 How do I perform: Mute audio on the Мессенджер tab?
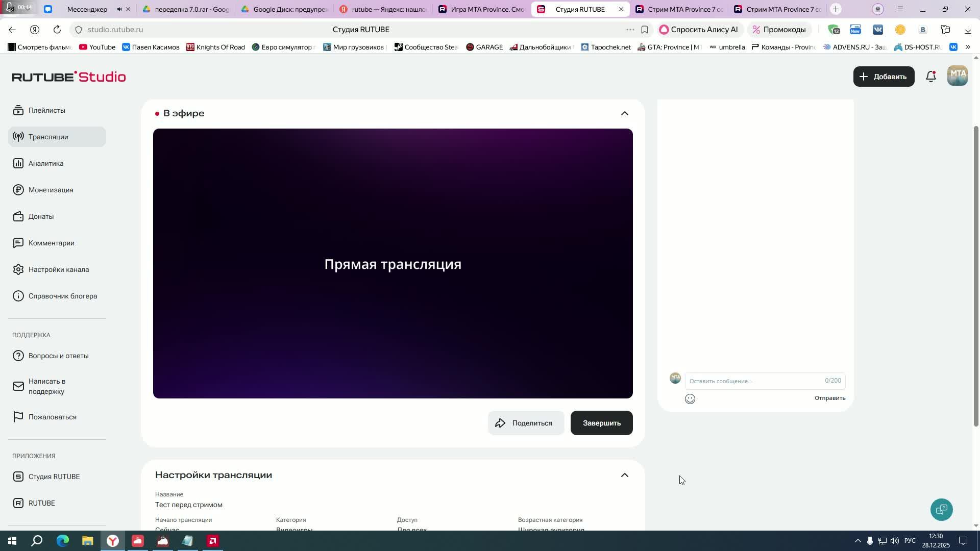[x=119, y=9]
